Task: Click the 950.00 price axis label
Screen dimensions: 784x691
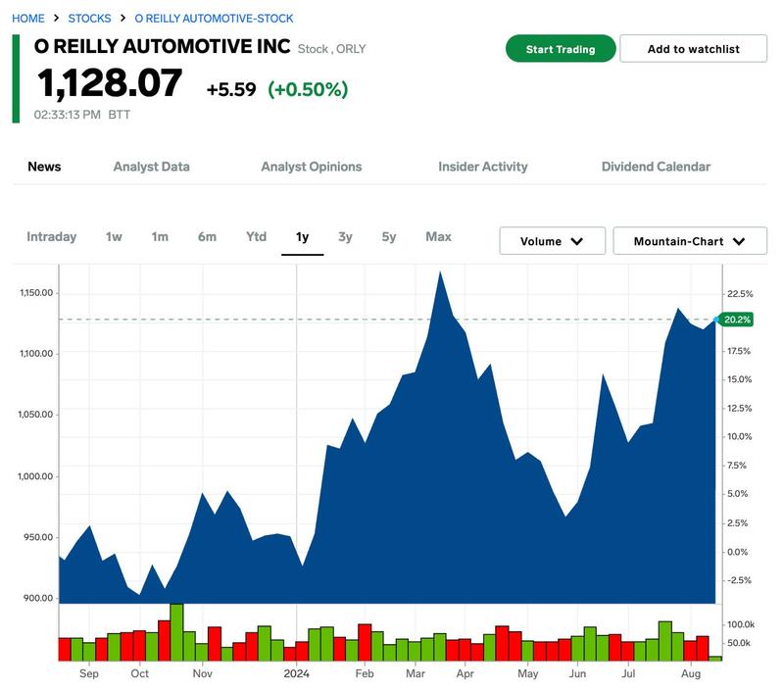Action: (38, 537)
